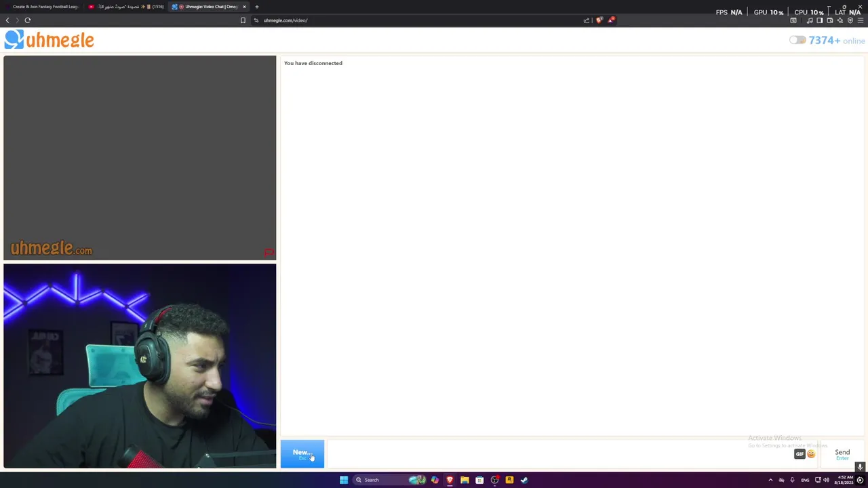The width and height of the screenshot is (868, 488).
Task: Open File Explorer from taskbar
Action: pyautogui.click(x=465, y=480)
